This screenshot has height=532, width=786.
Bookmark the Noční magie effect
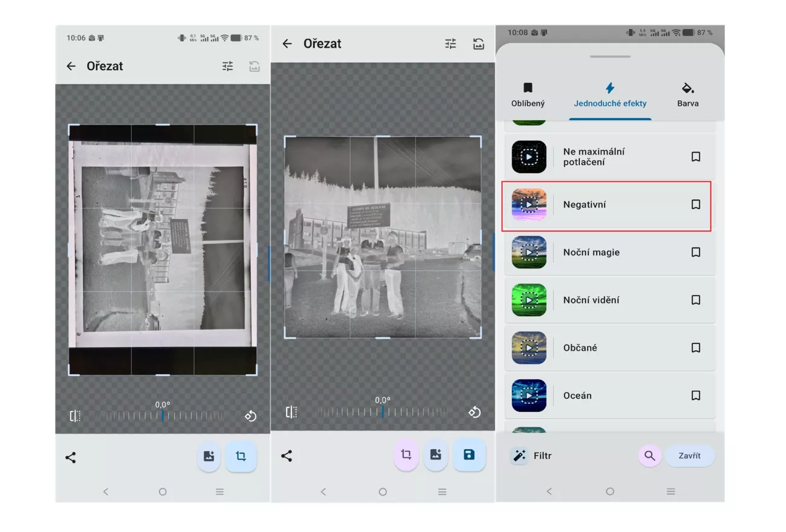coord(696,252)
